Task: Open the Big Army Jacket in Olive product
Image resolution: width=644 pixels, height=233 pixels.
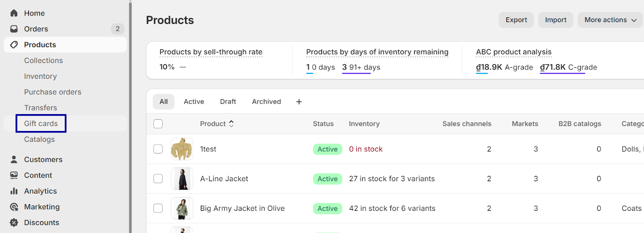Action: pos(242,208)
